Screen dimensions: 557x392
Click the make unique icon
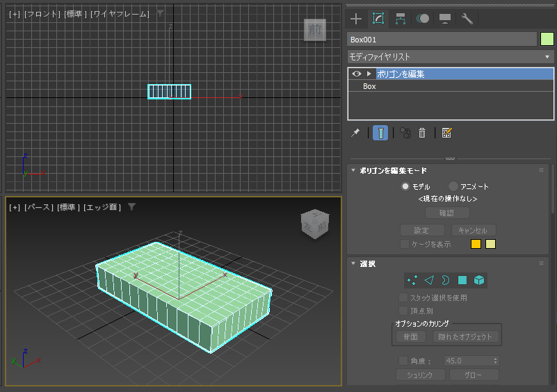pos(405,133)
